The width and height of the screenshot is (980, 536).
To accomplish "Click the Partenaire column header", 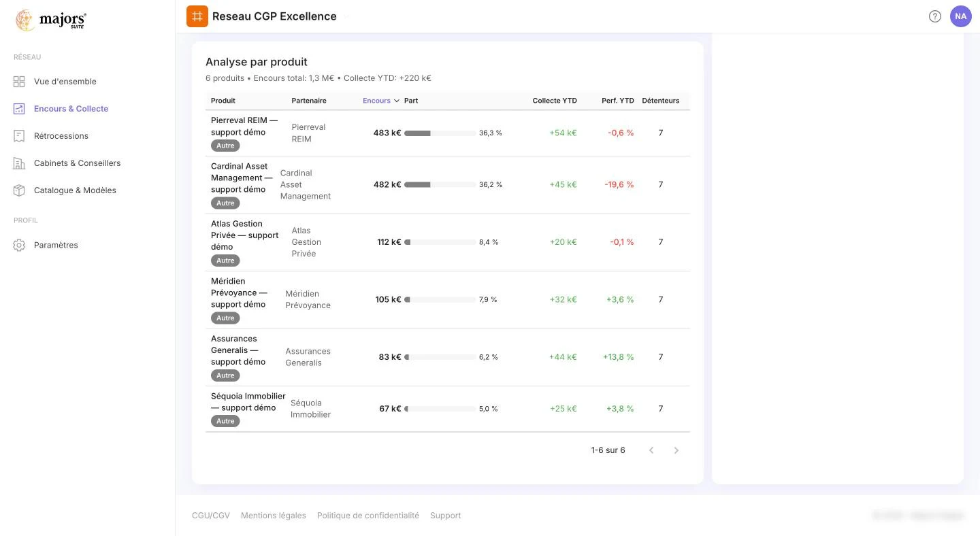I will tap(309, 101).
